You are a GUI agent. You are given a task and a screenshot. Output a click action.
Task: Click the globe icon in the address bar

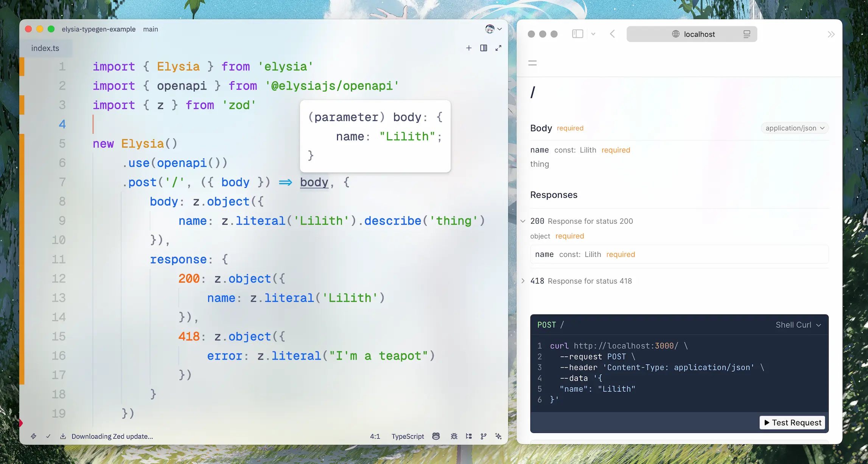[676, 34]
